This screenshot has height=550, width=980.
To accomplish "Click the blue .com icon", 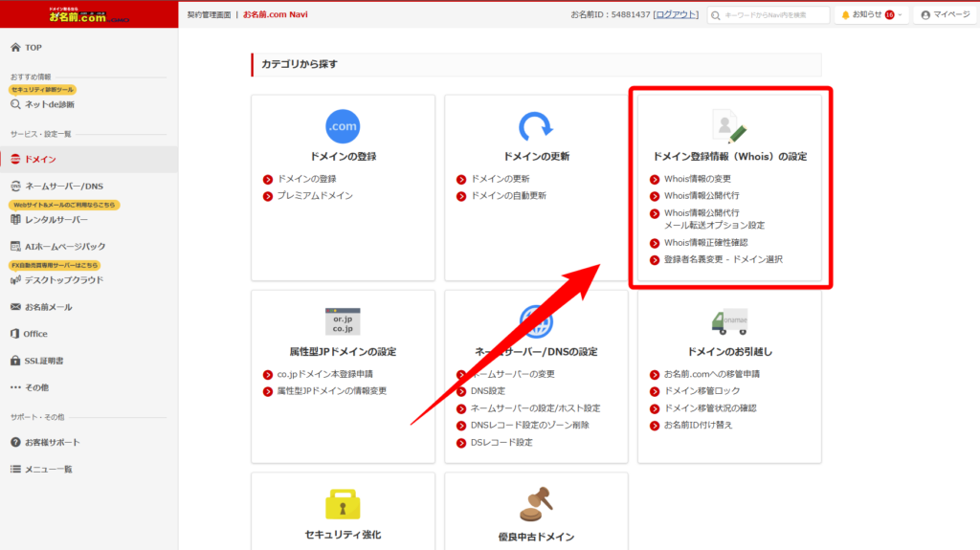I will [x=343, y=126].
